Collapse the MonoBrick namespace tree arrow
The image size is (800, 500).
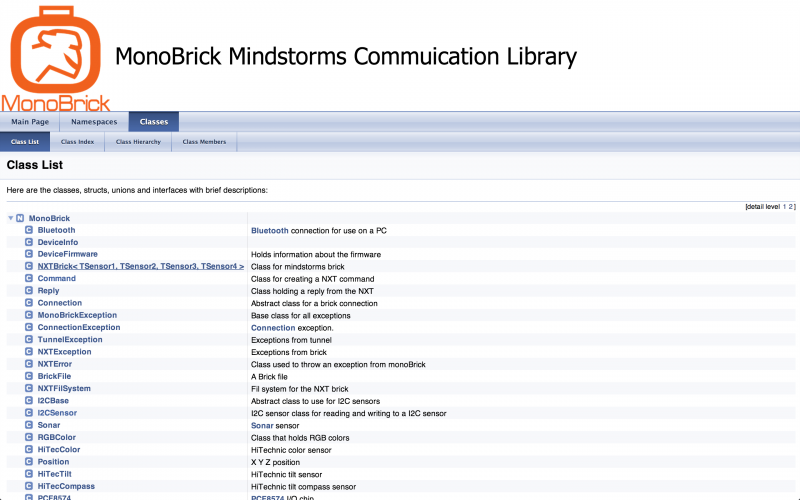[x=10, y=218]
